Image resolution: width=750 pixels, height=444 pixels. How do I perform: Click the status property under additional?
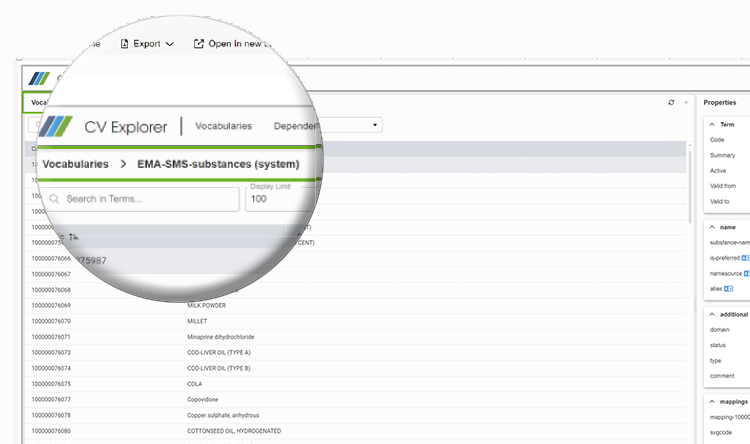pyautogui.click(x=717, y=345)
